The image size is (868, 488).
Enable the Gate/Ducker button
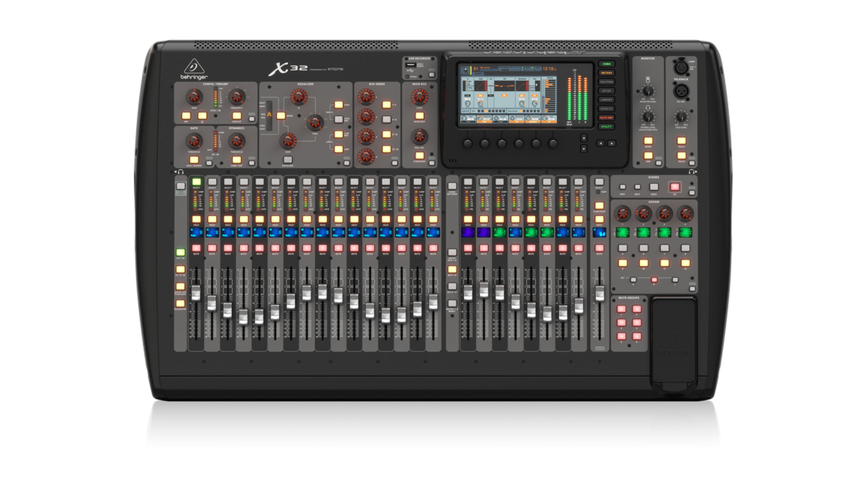click(x=194, y=160)
